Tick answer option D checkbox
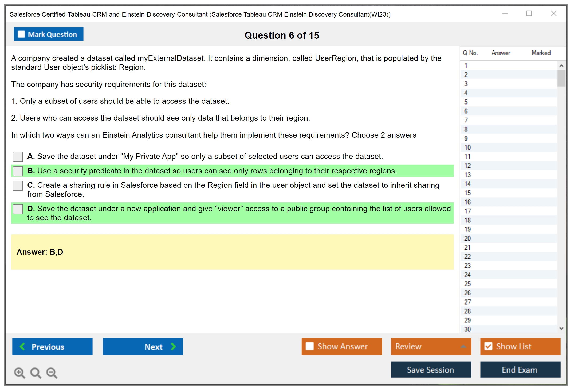The height and width of the screenshot is (392, 574). [18, 209]
